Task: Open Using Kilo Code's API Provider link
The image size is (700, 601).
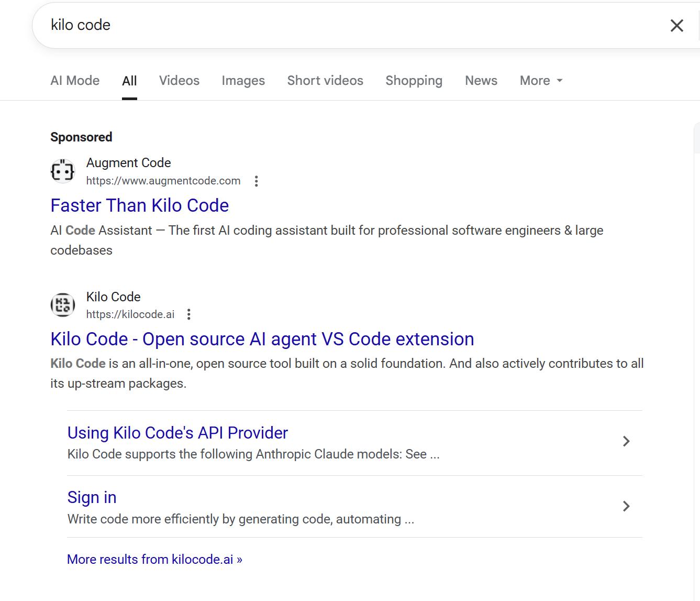Action: click(x=177, y=433)
